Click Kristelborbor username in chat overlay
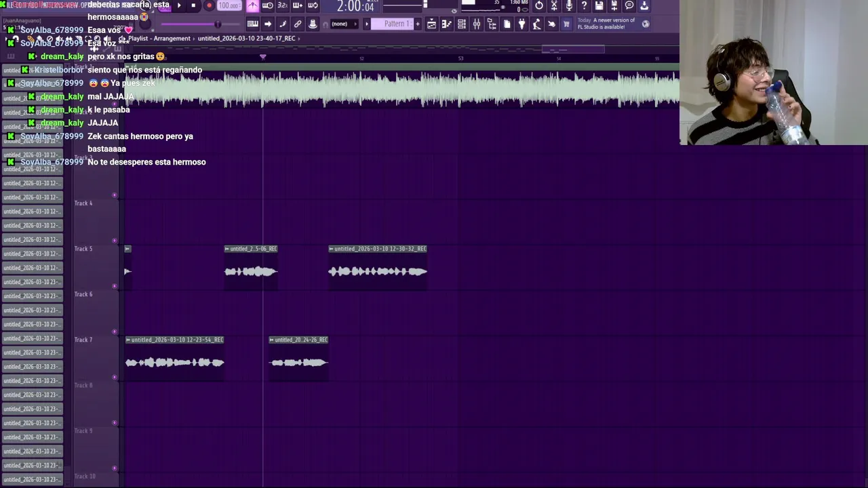 [x=58, y=70]
